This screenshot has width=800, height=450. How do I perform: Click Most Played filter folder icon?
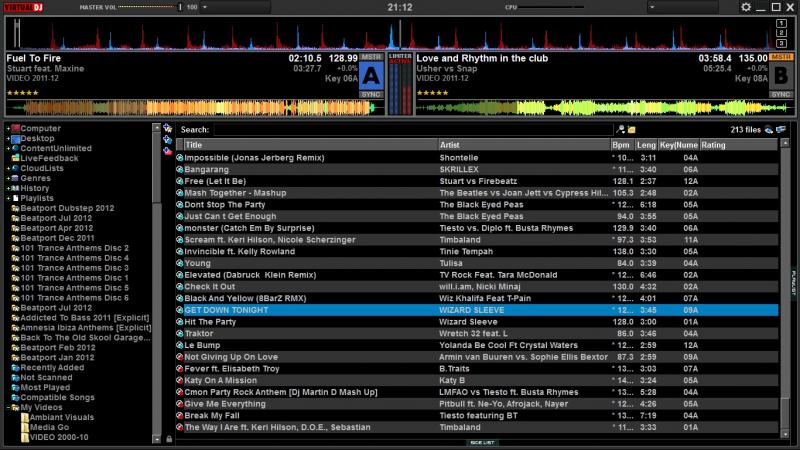click(x=15, y=387)
